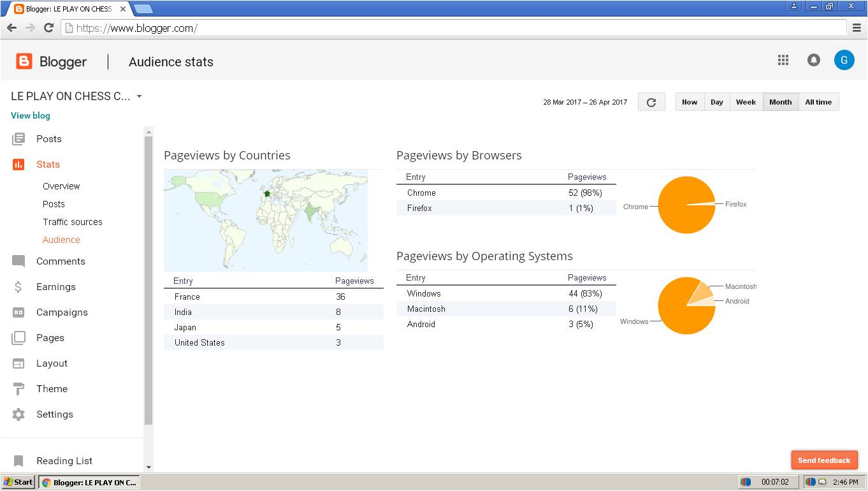Open the Windows Start menu

point(18,482)
